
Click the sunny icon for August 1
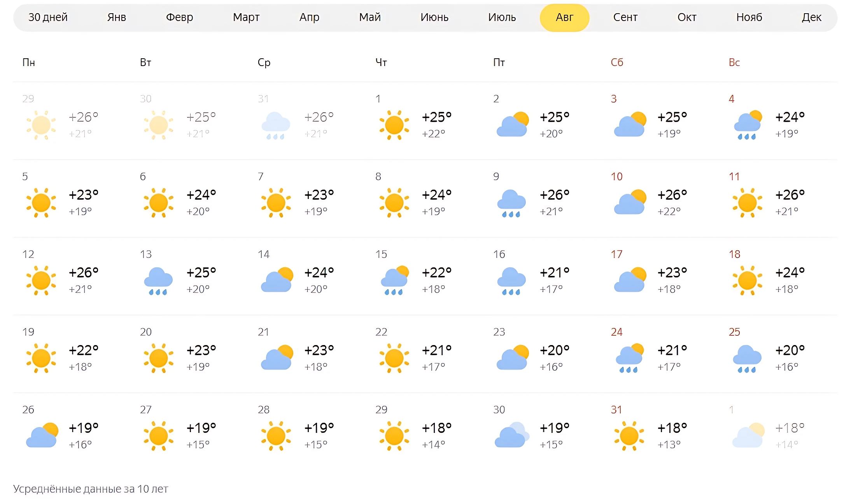pyautogui.click(x=394, y=125)
